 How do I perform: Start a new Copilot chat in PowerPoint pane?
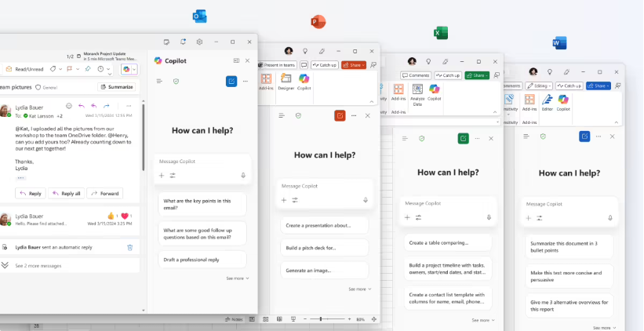(340, 116)
